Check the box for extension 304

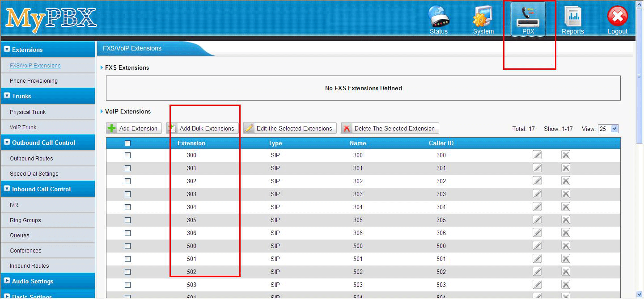(127, 207)
